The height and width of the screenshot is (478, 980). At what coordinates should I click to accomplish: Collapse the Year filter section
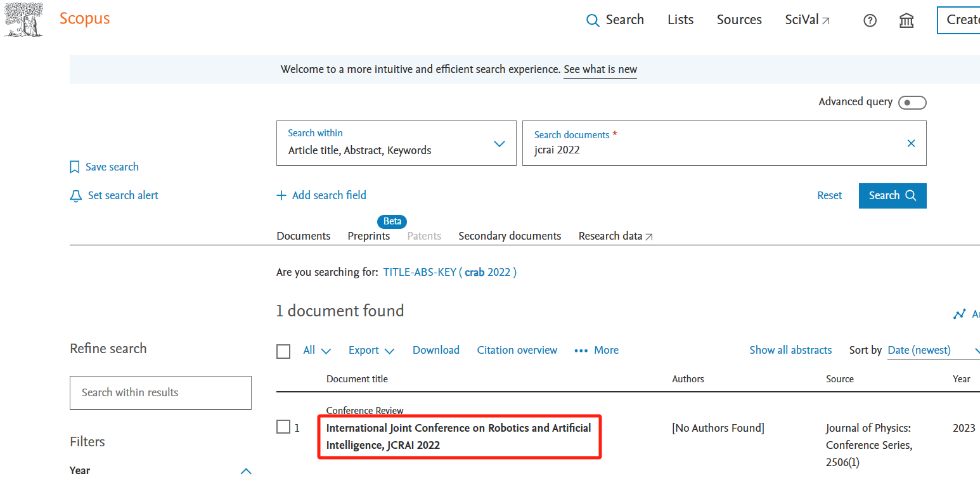click(247, 470)
